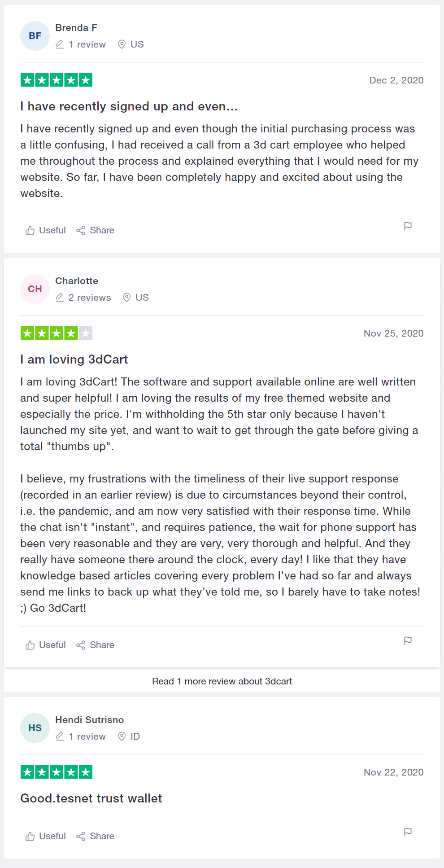
Task: Click thumbs-up icon on Brenda F's review
Action: pyautogui.click(x=30, y=230)
